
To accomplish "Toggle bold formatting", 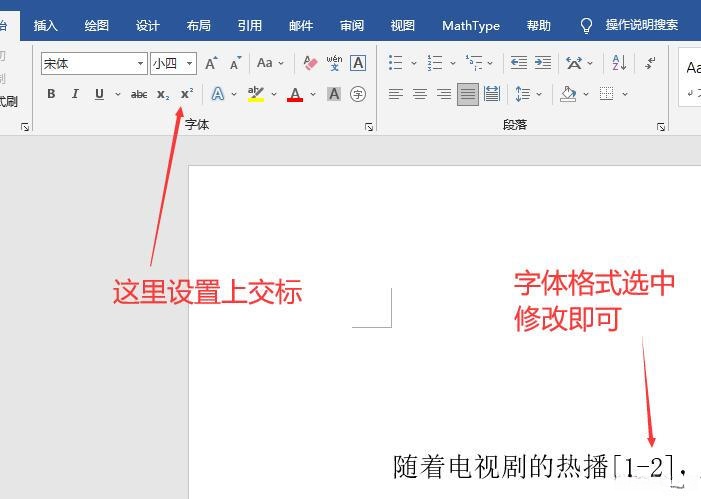I will [51, 94].
